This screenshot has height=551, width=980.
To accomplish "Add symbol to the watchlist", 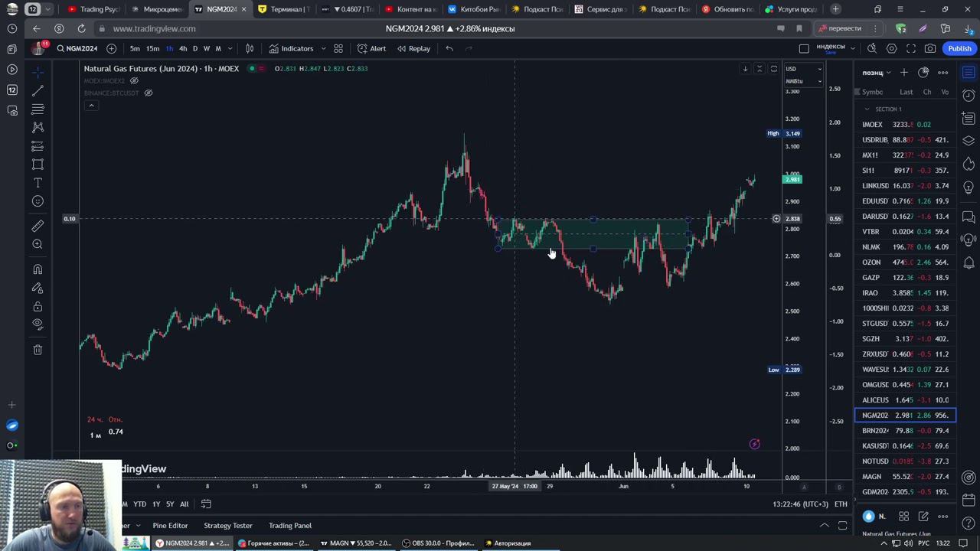I will [x=904, y=73].
